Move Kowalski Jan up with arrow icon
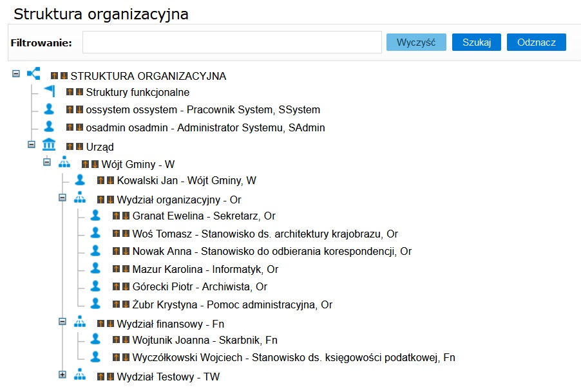The image size is (581, 392). 100,180
